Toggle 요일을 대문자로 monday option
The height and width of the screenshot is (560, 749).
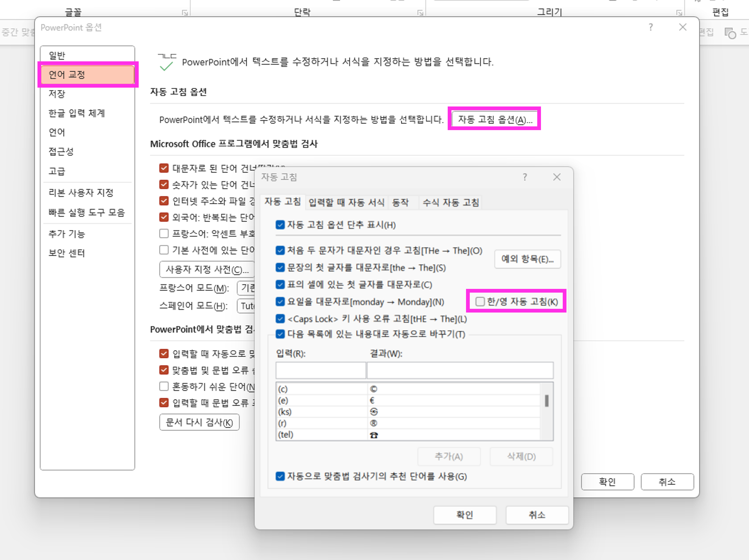tap(280, 301)
